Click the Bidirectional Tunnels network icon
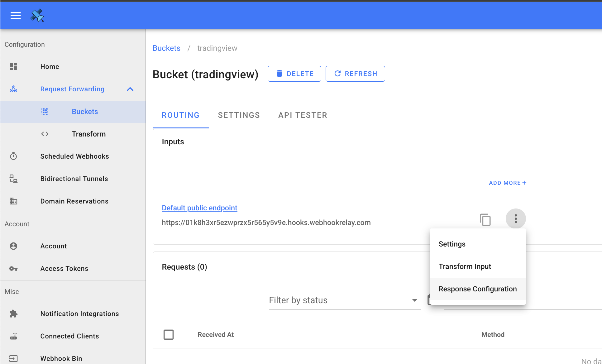This screenshot has height=364, width=602. pyautogui.click(x=13, y=179)
